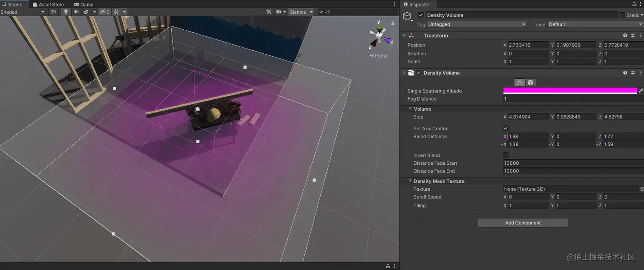Click the albedo eyedropper icon
The image size is (644, 270).
[x=641, y=91]
